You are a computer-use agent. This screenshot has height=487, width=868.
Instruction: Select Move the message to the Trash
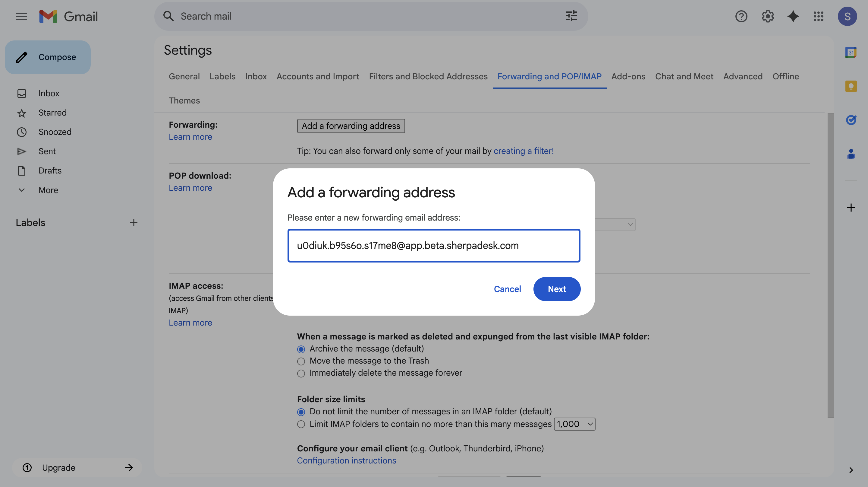pos(301,361)
